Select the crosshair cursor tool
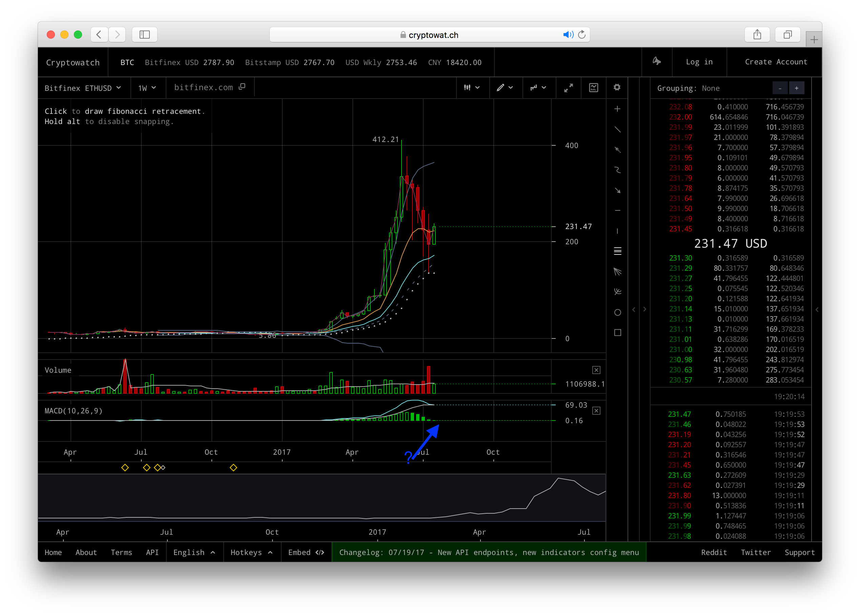The height and width of the screenshot is (616, 860). point(617,109)
